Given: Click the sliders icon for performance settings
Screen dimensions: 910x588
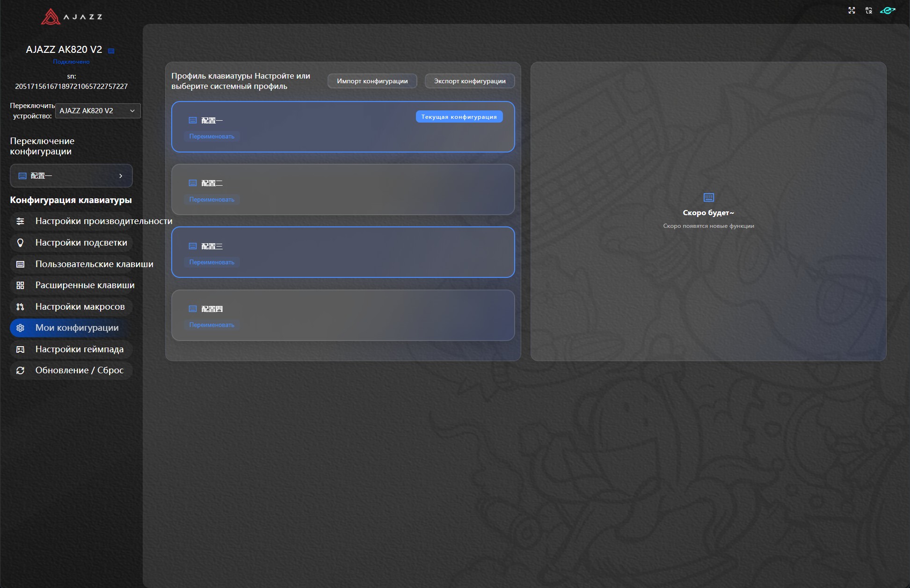Looking at the screenshot, I should point(21,221).
